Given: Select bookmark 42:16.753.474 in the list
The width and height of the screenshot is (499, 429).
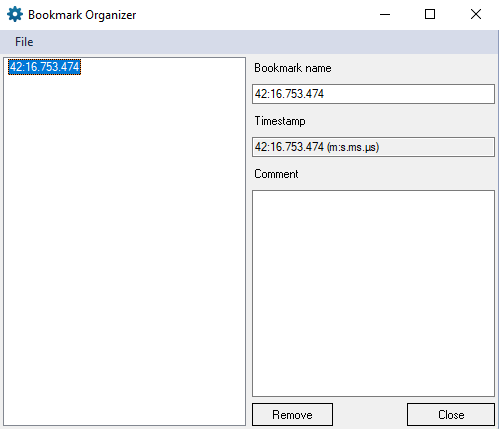Looking at the screenshot, I should pos(44,67).
